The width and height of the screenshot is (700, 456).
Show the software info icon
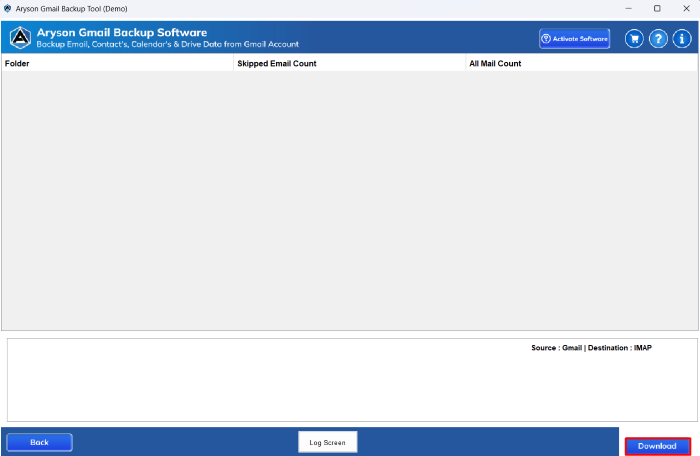682,39
